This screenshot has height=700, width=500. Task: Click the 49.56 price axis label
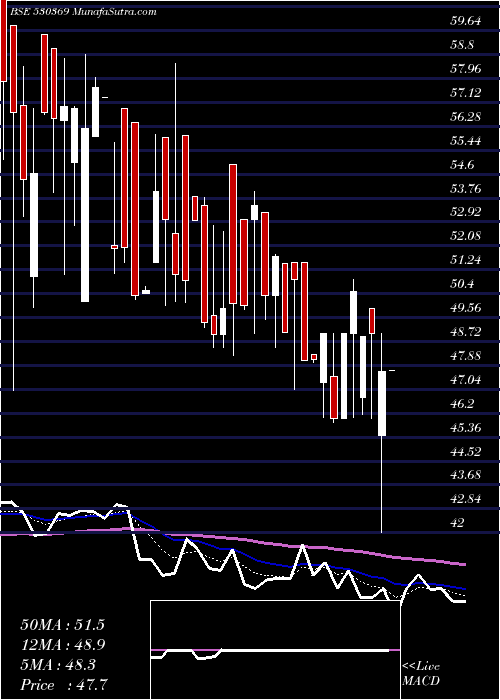(467, 308)
